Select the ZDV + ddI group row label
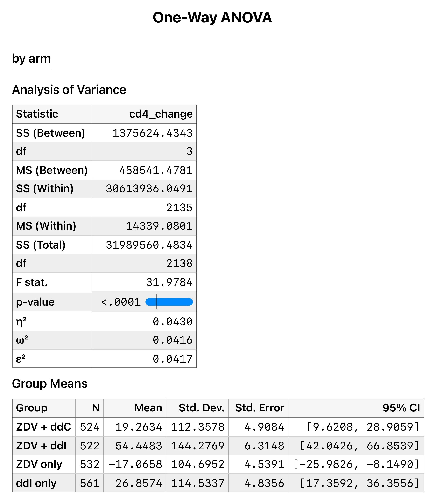The width and height of the screenshot is (436, 504). coord(41,446)
